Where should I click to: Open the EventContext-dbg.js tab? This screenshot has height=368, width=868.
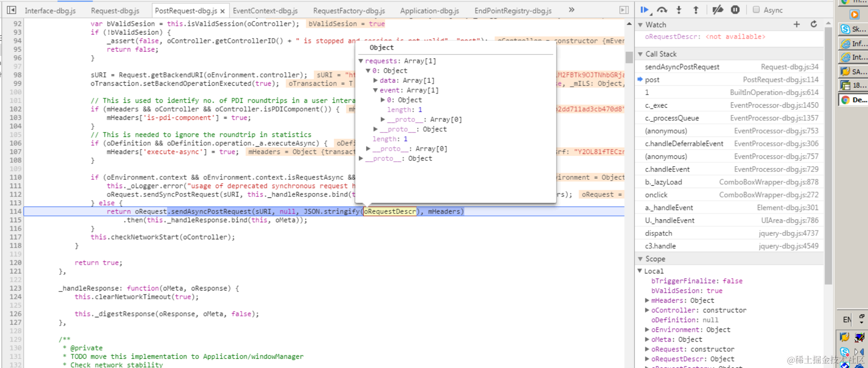[x=265, y=10]
